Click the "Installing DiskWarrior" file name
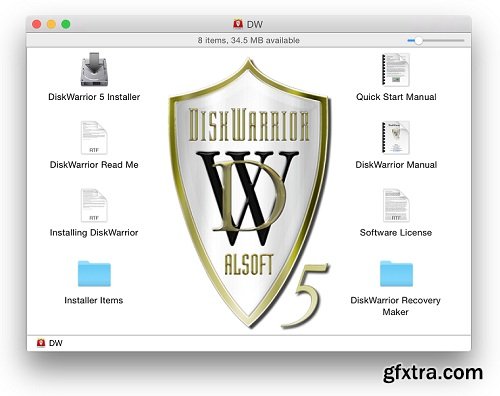Viewport: 500px width, 396px height. pos(94,233)
